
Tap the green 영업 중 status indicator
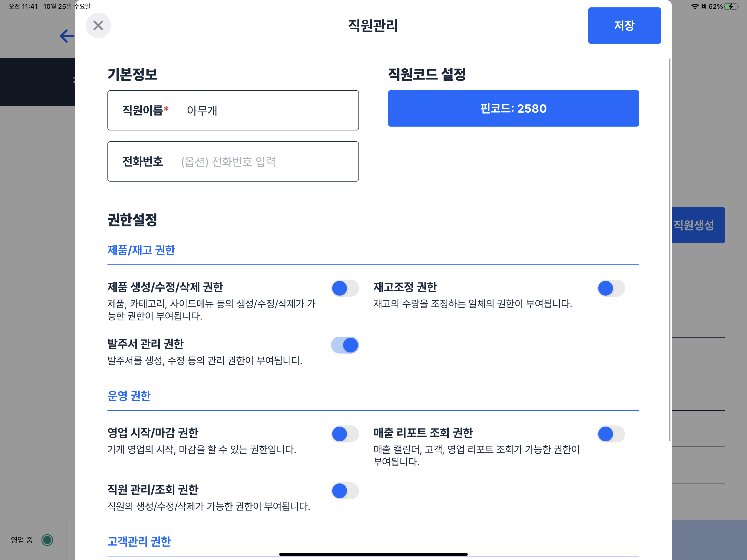coord(47,540)
